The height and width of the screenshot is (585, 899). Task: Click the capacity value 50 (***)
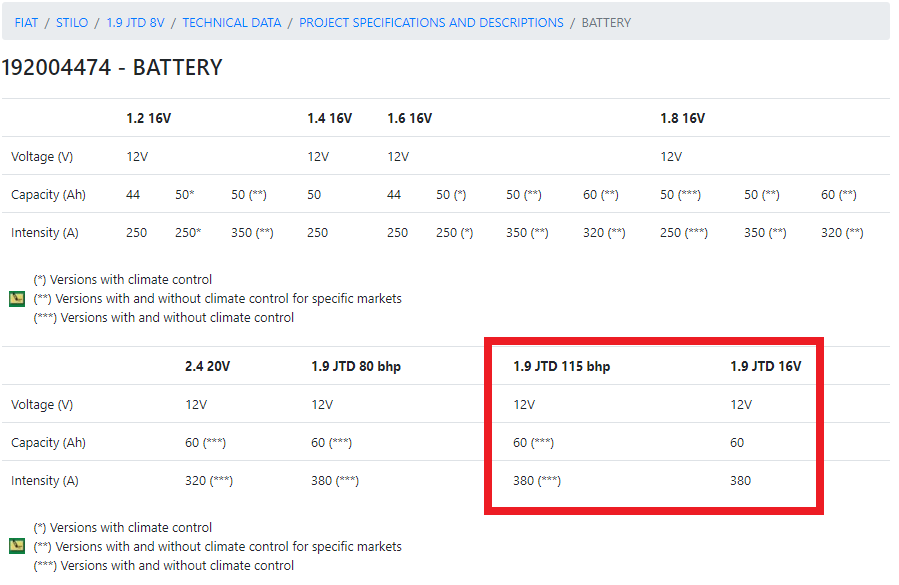[x=681, y=195]
